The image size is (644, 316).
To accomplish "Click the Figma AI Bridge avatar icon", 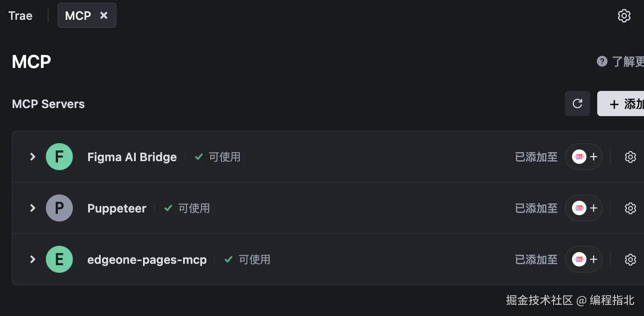I will (59, 157).
